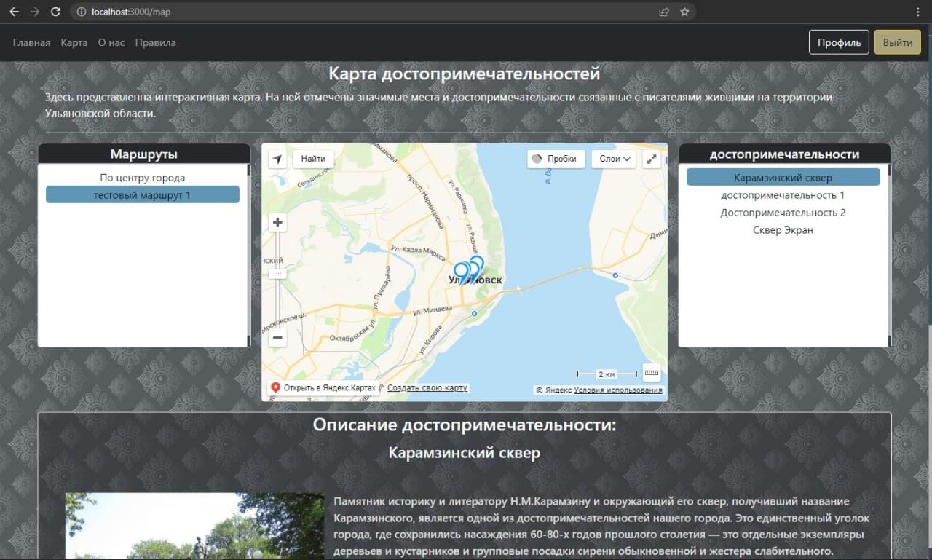
Task: Open the Правила navigation item
Action: pos(155,42)
